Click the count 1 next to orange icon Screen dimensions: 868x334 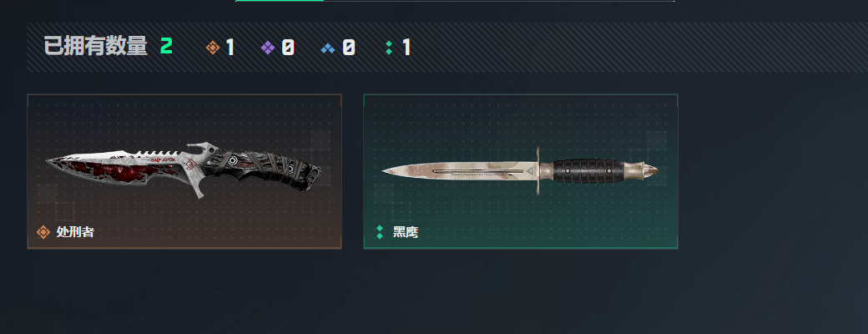pos(230,48)
